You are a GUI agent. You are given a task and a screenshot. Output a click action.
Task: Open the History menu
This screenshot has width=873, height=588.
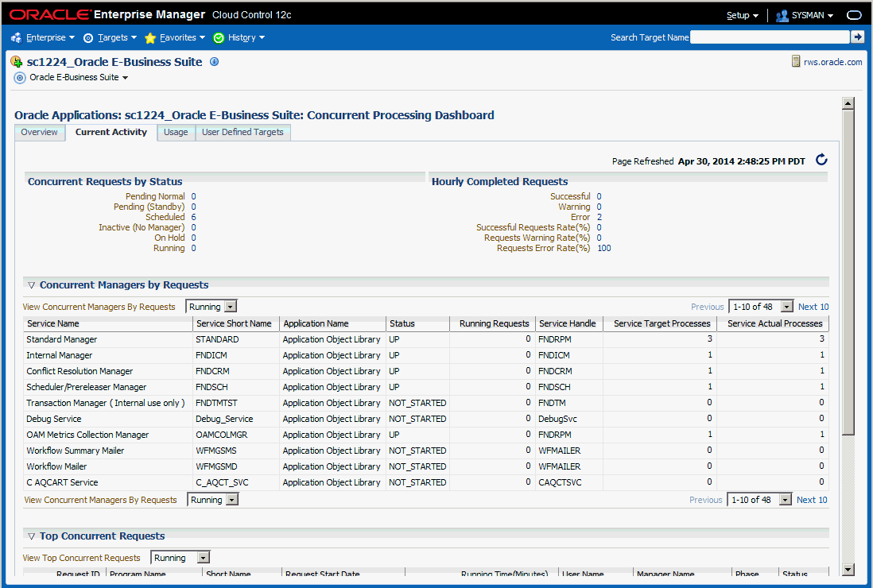[x=246, y=38]
